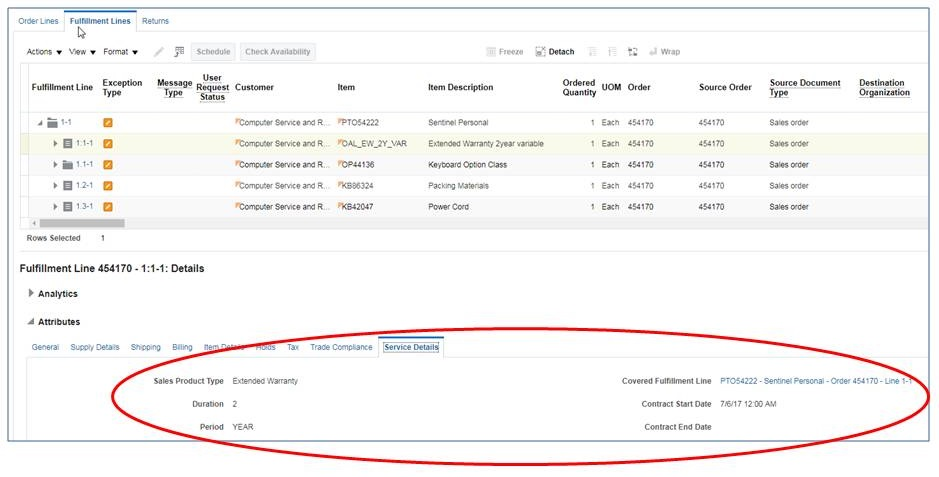Collapse the Attributes section
The image size is (939, 477).
(x=31, y=322)
